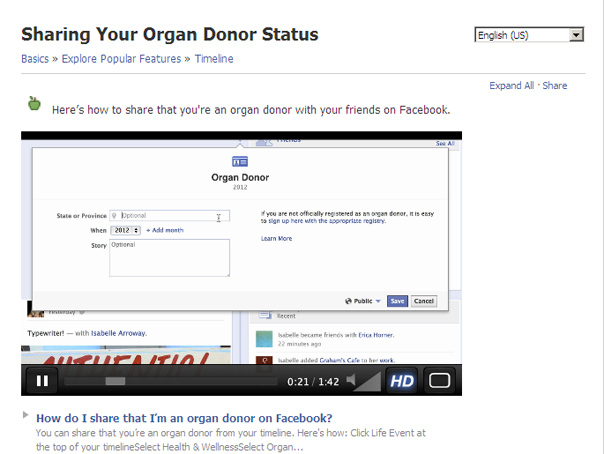This screenshot has height=454, width=604.
Task: Click Expand All link
Action: point(512,85)
